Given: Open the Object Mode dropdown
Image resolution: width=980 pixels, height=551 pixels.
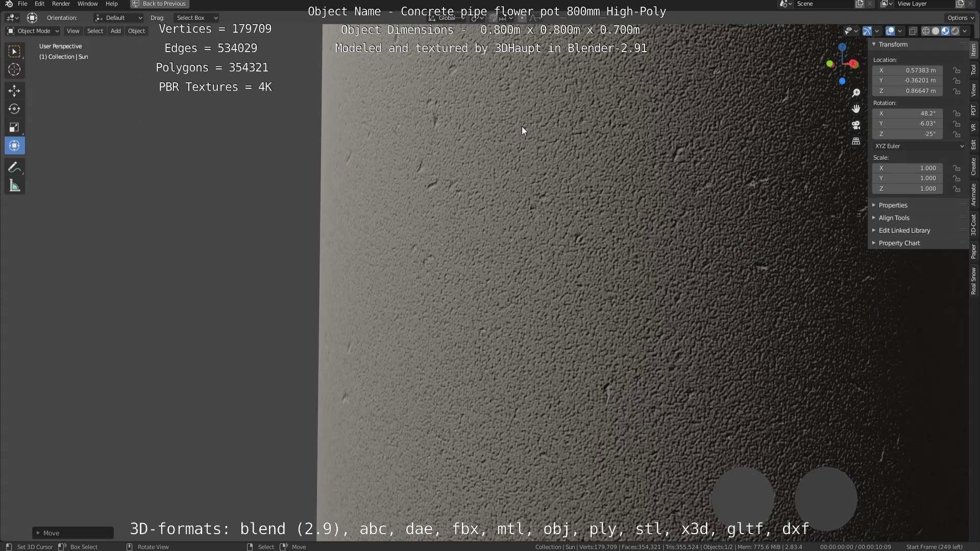Looking at the screenshot, I should (33, 31).
